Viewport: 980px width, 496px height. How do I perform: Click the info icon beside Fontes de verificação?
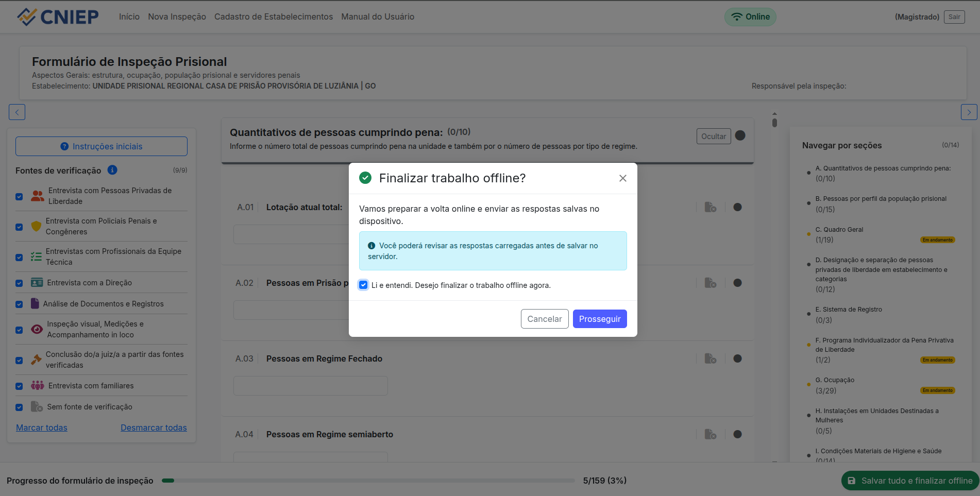(x=112, y=170)
